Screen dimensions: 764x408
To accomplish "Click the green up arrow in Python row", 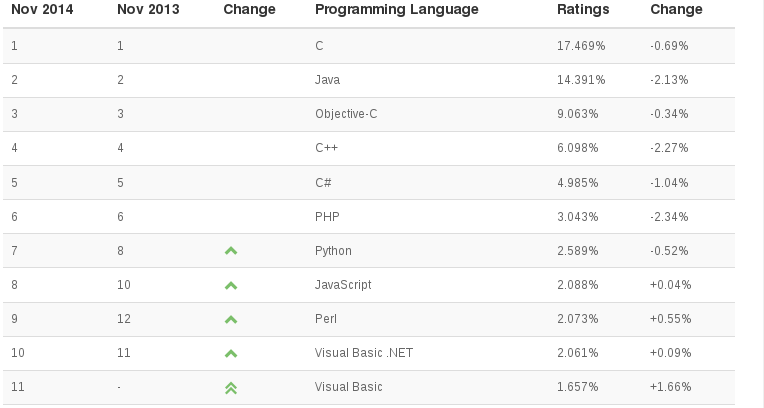I will click(231, 251).
